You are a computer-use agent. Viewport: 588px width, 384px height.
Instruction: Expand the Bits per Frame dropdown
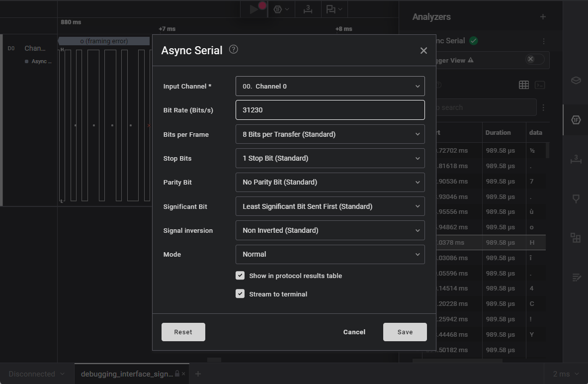tap(330, 134)
